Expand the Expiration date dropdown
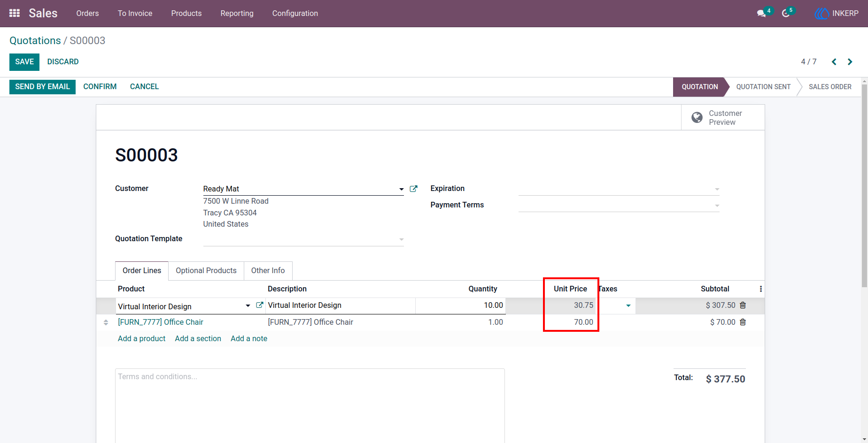This screenshot has height=443, width=868. tap(717, 189)
